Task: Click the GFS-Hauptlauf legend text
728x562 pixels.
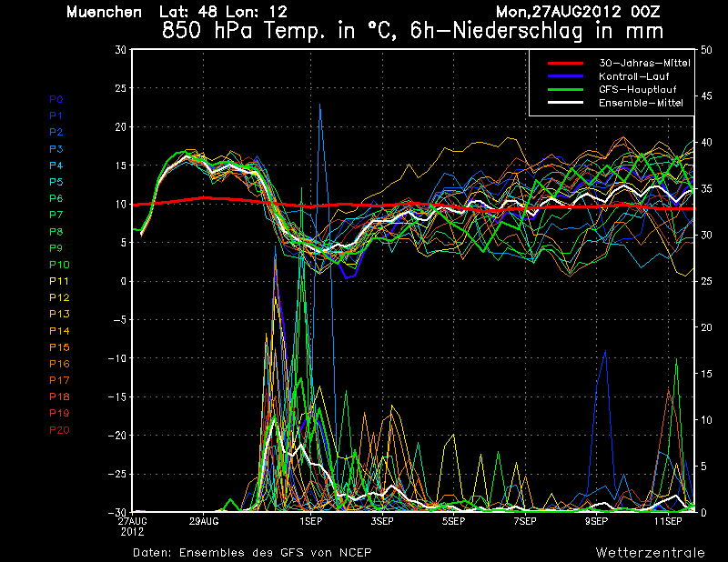Action: click(x=638, y=89)
